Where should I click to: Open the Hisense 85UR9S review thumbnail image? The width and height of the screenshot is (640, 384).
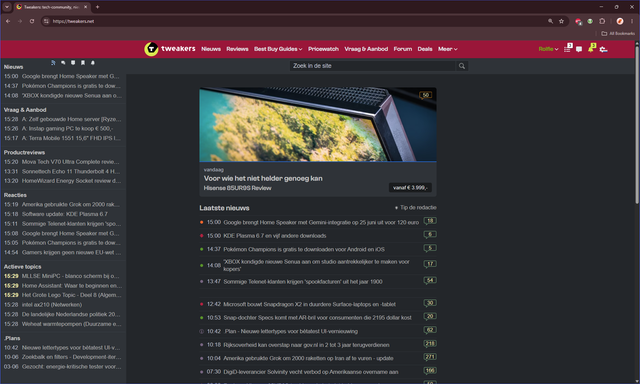[x=318, y=124]
